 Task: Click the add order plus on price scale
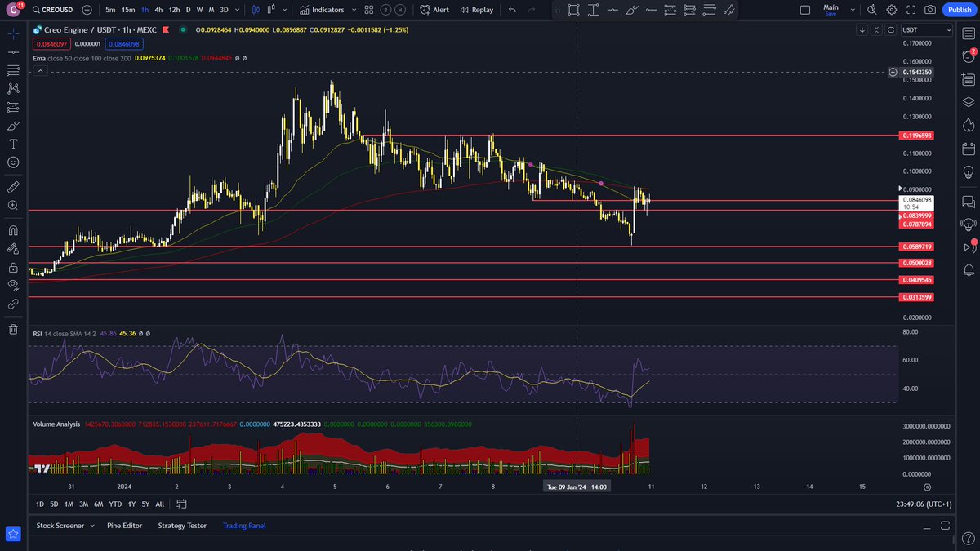coord(894,73)
